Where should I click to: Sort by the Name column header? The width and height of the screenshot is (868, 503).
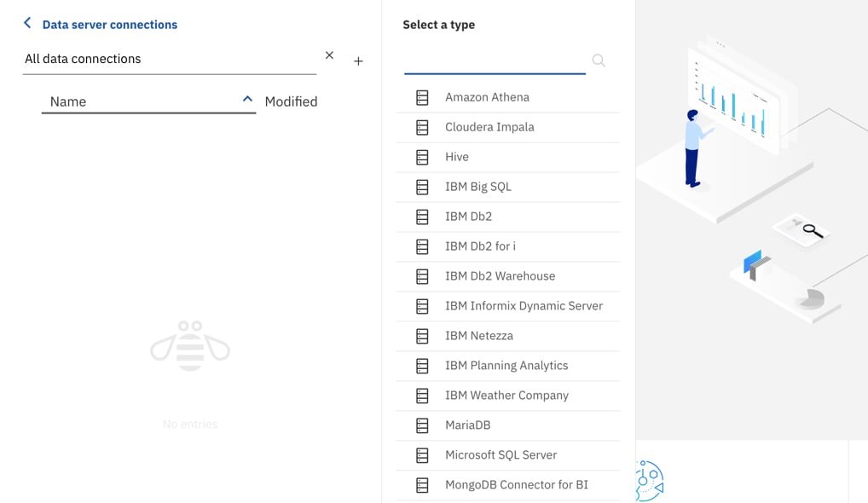[68, 101]
